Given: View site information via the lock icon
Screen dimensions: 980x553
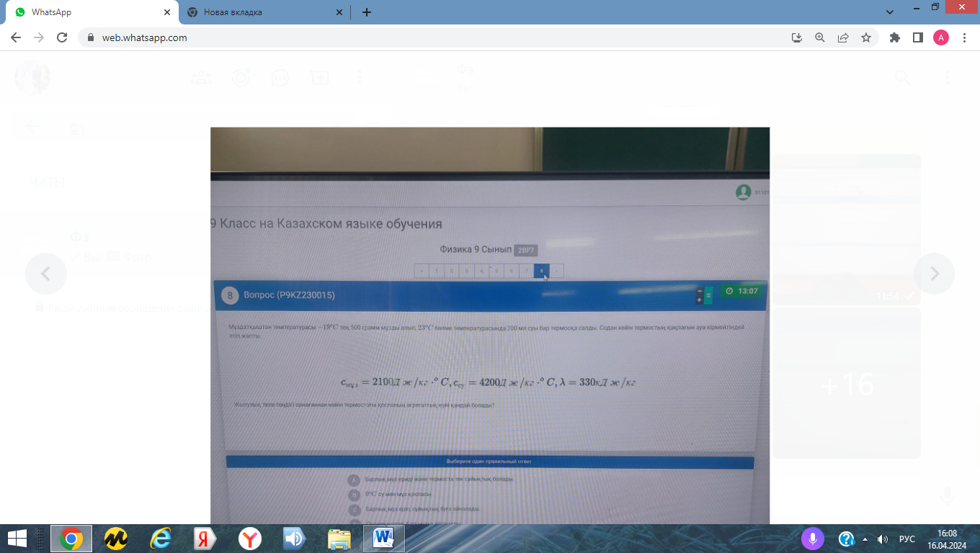Looking at the screenshot, I should [91, 37].
